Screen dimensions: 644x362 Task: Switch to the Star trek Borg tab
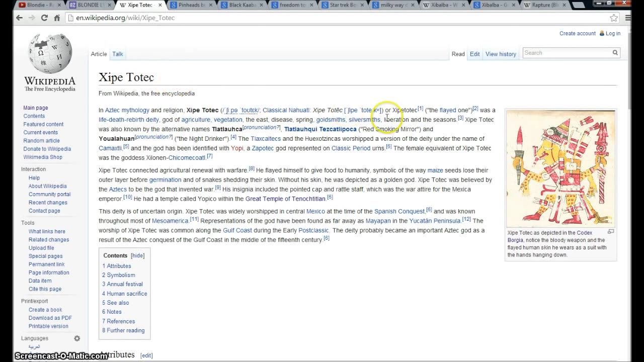tap(342, 5)
